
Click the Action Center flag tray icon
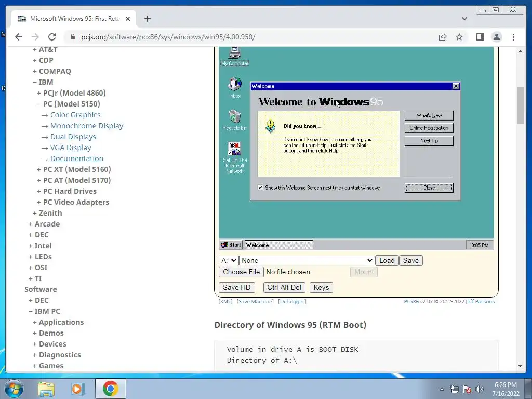click(467, 389)
